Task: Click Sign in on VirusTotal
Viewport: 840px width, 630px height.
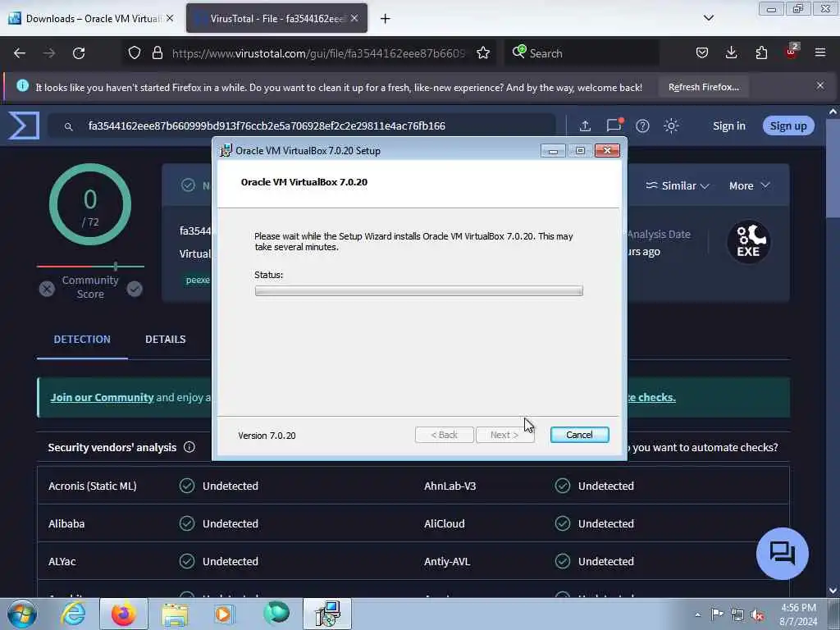Action: point(728,126)
